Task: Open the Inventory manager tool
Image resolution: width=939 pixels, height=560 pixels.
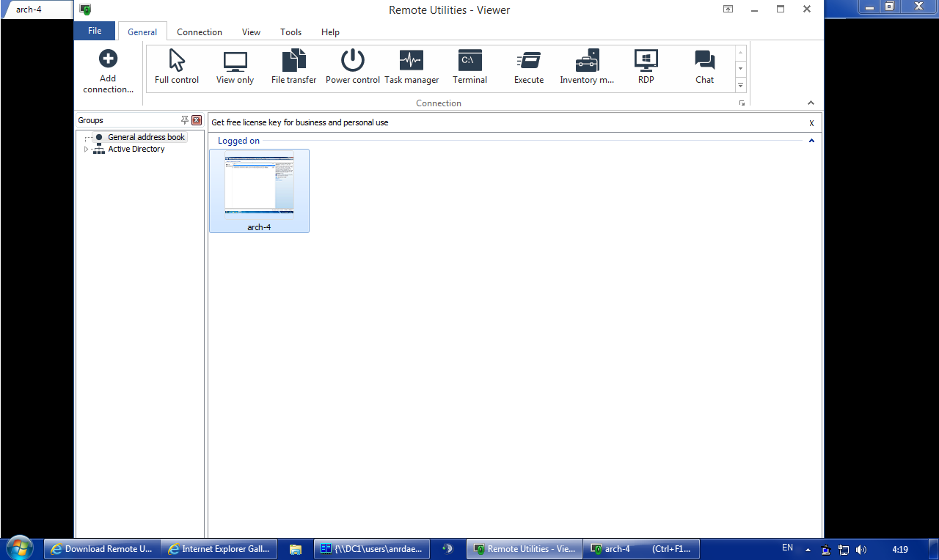Action: coord(587,67)
